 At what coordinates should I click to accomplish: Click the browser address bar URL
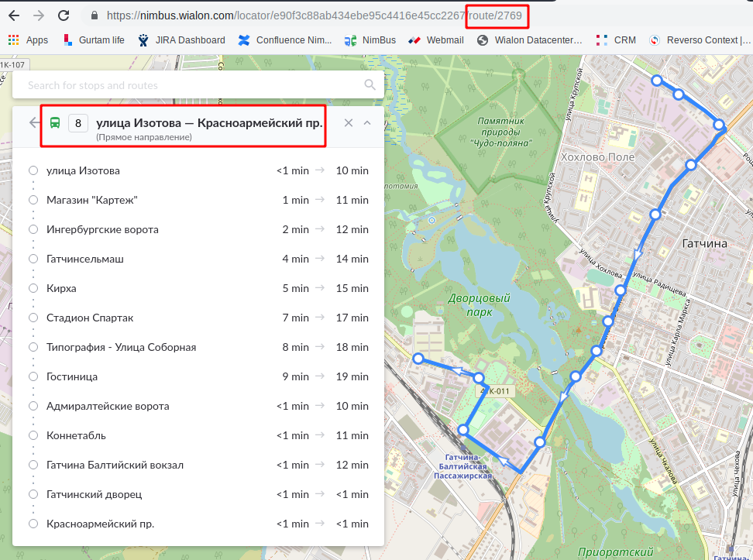[x=310, y=15]
